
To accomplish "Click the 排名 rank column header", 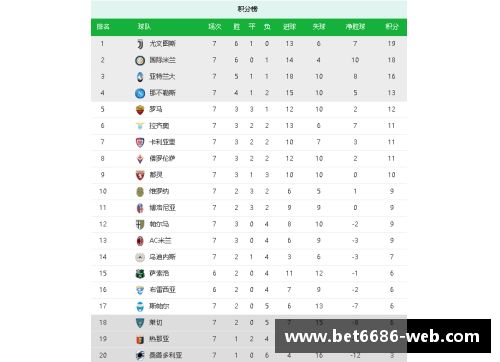I will pyautogui.click(x=103, y=27).
